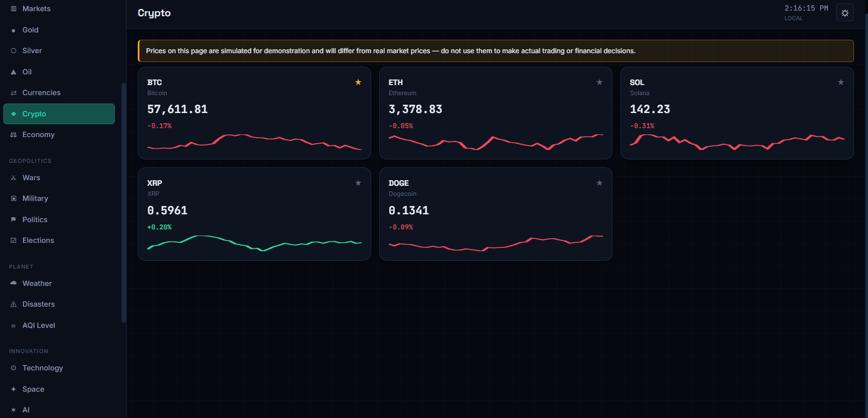Image resolution: width=868 pixels, height=418 pixels.
Task: Favorite DOGE with its star
Action: (x=600, y=183)
